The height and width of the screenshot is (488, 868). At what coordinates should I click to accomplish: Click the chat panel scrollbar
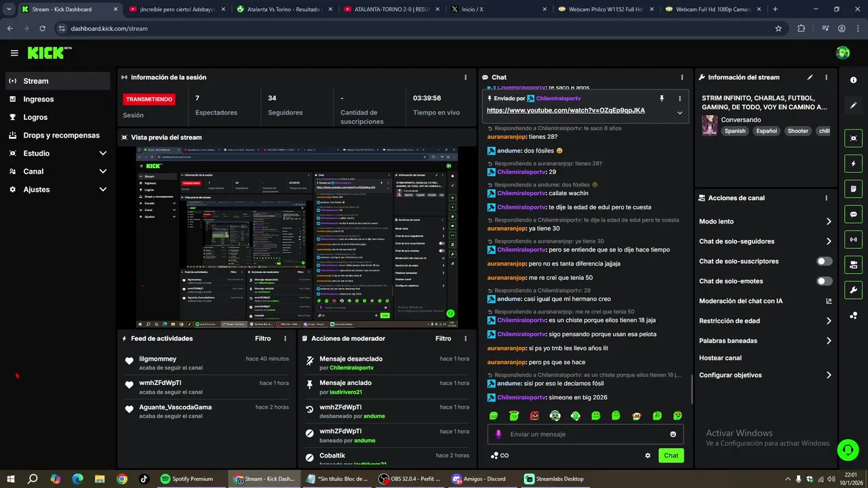(691, 389)
